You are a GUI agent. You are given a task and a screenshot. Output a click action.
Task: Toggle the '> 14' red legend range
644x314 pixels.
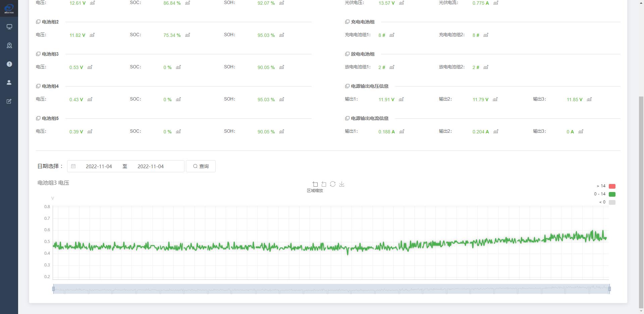click(x=612, y=186)
